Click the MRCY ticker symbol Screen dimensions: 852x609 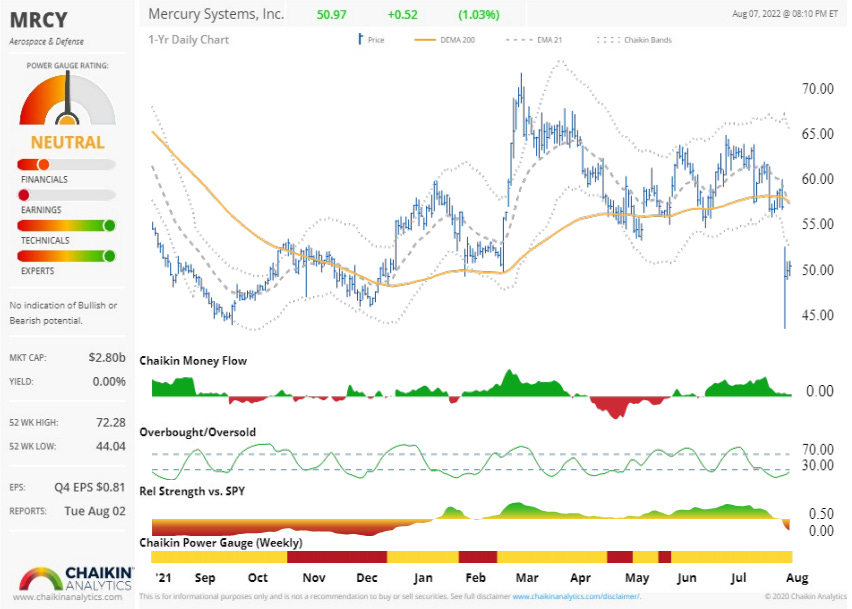39,20
